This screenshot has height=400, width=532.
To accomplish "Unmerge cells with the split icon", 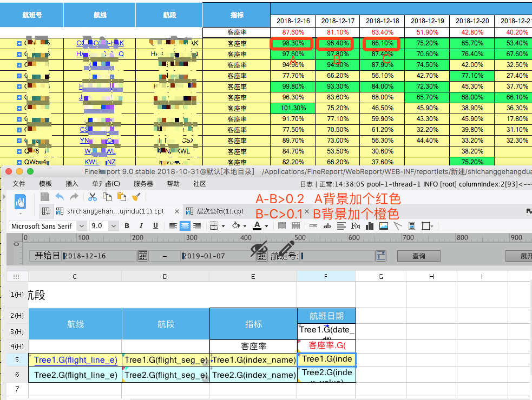I will [x=296, y=226].
